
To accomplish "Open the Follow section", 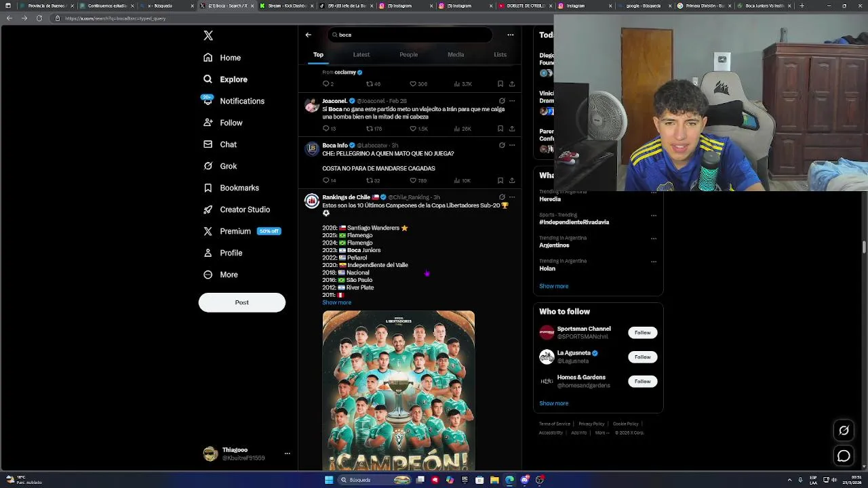I will (223, 123).
